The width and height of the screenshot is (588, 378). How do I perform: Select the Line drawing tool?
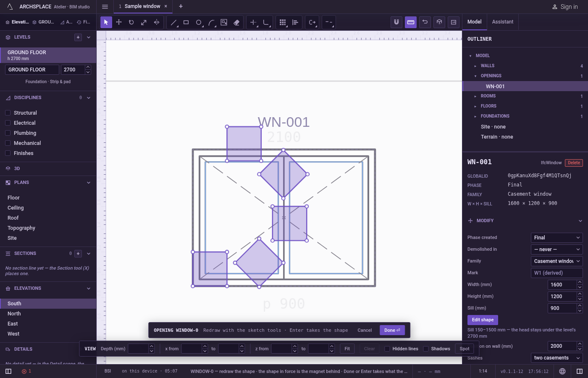click(173, 22)
